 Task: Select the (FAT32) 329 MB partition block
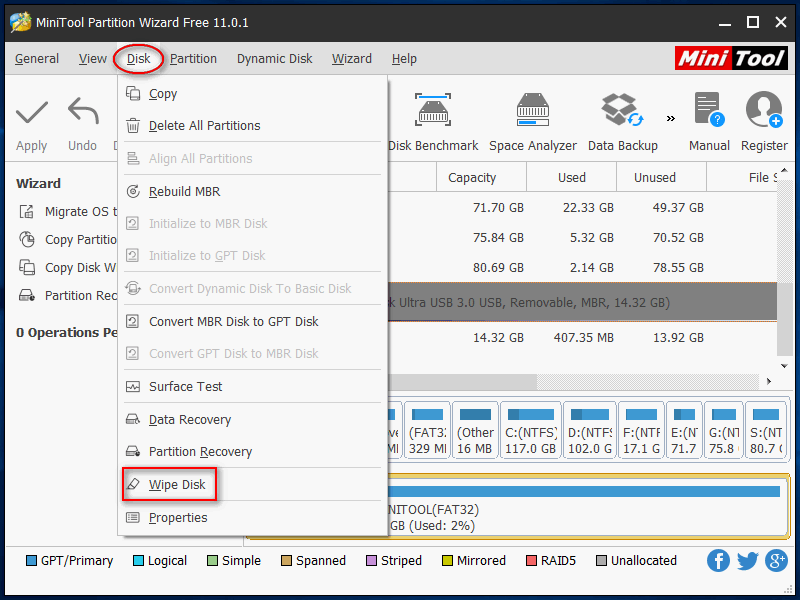point(427,430)
